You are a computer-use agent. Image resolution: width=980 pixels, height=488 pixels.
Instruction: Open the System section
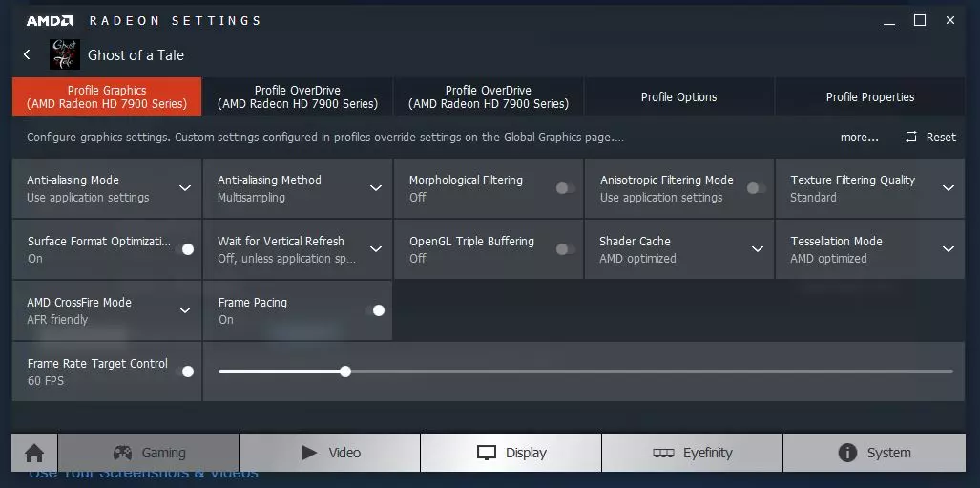[x=874, y=453]
